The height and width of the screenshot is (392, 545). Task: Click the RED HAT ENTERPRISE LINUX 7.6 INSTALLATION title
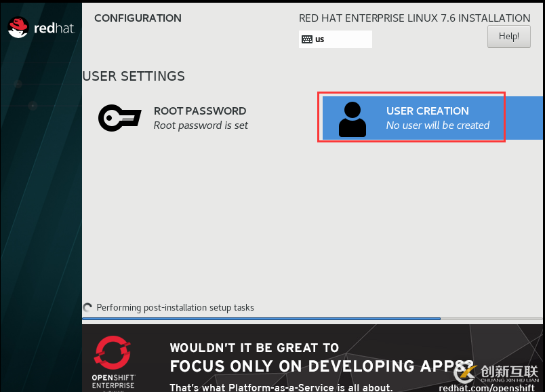coord(414,18)
